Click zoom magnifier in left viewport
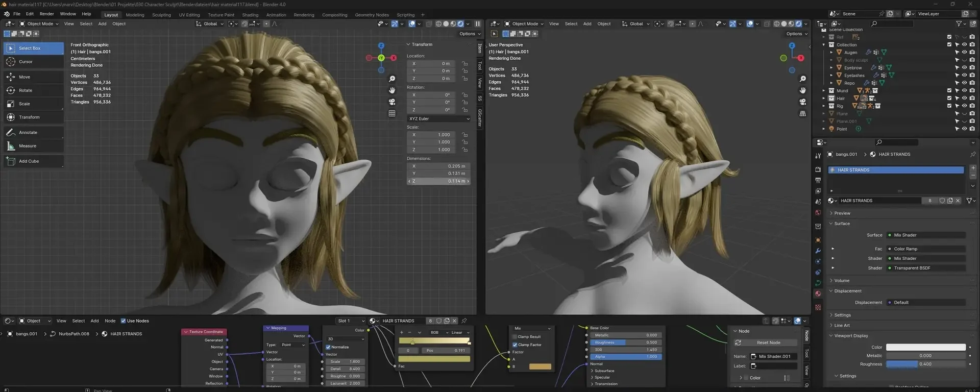Screen dimensions: 980x392 pos(392,79)
